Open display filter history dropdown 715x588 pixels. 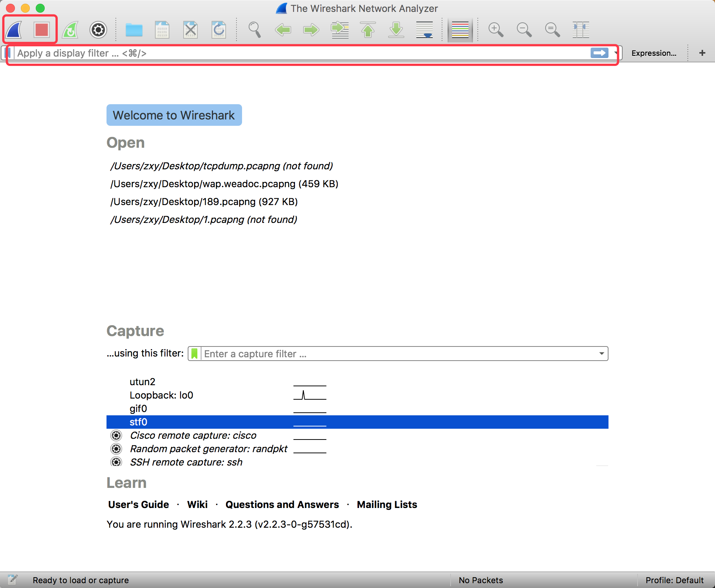point(616,53)
